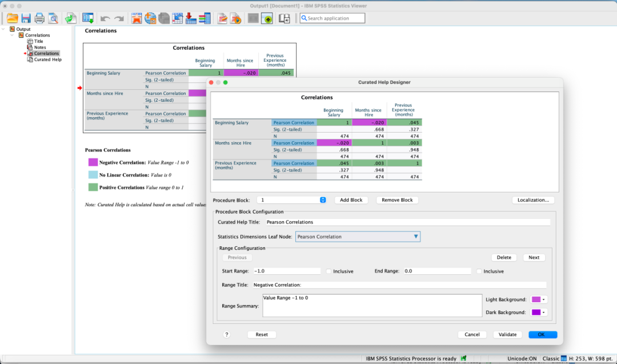Go to the Next range configuration
Screen dimensions: 617x364
pyautogui.click(x=534, y=257)
